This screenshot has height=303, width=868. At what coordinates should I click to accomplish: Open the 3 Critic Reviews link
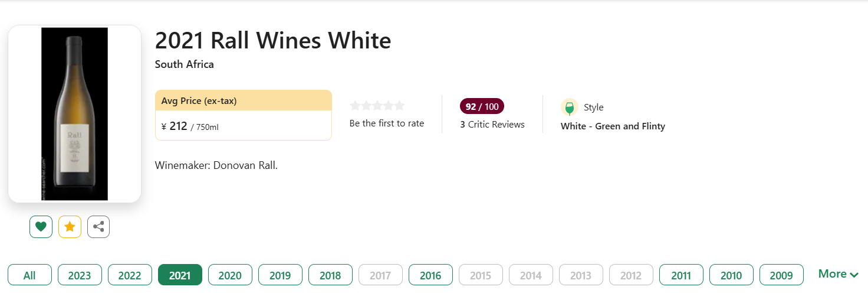pos(492,125)
